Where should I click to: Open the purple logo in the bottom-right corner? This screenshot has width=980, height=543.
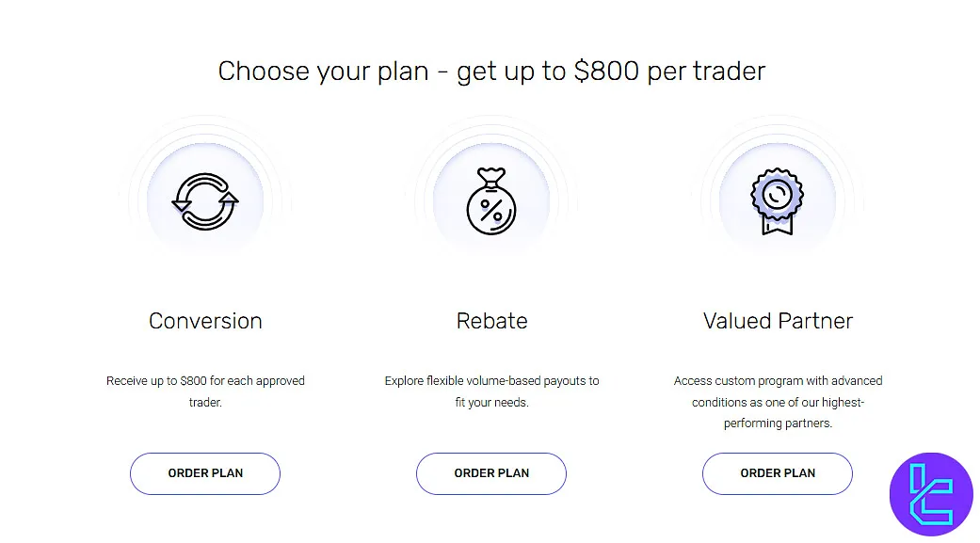pos(929,494)
